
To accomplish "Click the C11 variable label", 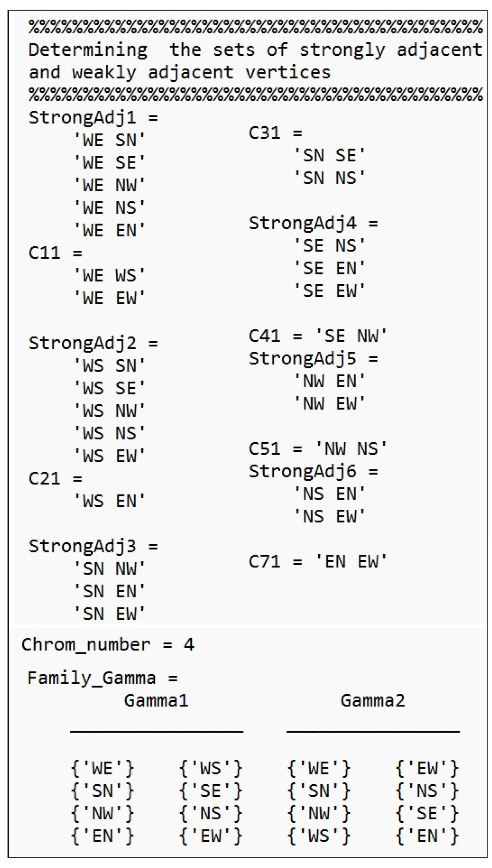I will [44, 253].
